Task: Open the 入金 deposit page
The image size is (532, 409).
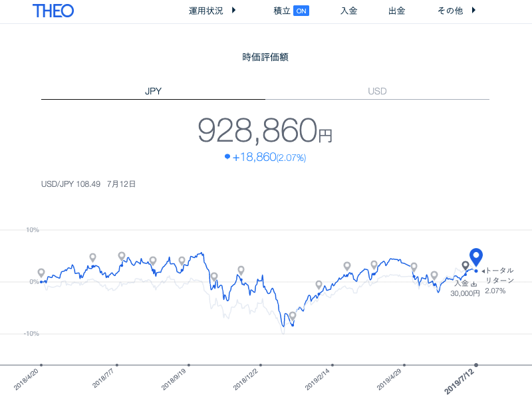Action: pyautogui.click(x=348, y=11)
